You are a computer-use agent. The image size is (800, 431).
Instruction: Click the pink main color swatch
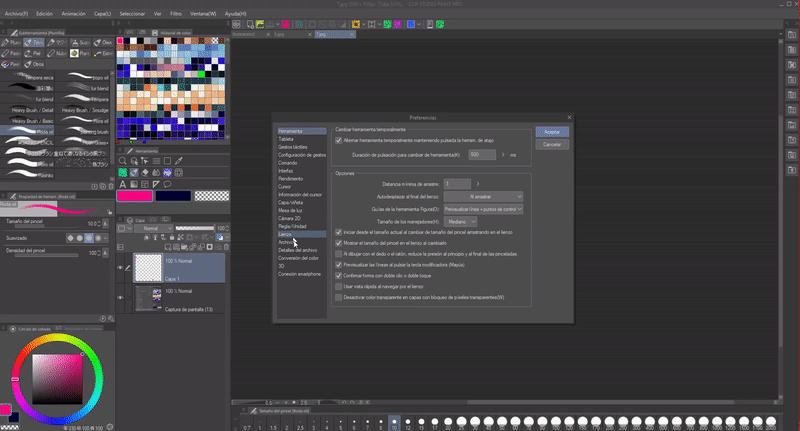(x=133, y=197)
